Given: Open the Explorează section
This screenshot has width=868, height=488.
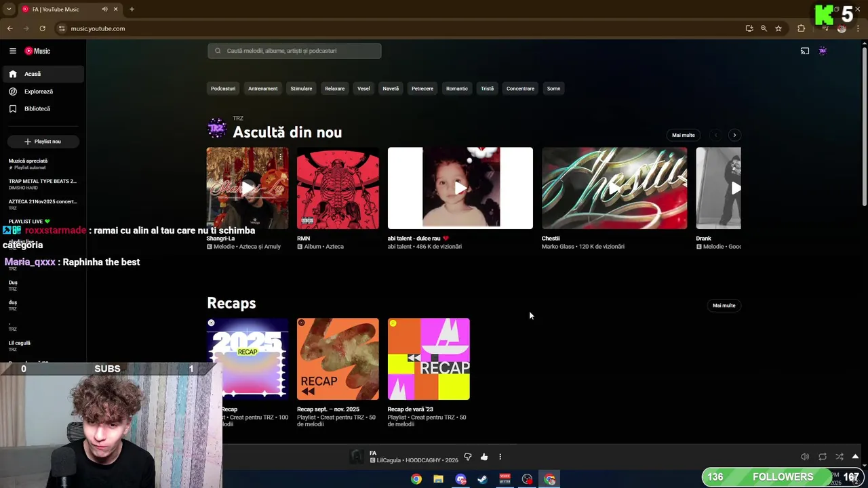Looking at the screenshot, I should pos(42,91).
